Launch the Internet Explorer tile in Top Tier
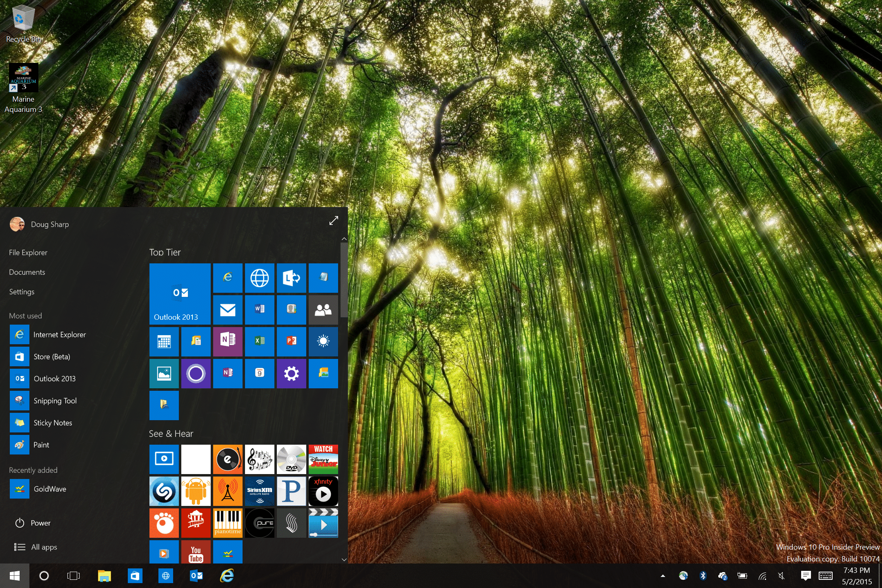 pyautogui.click(x=227, y=278)
